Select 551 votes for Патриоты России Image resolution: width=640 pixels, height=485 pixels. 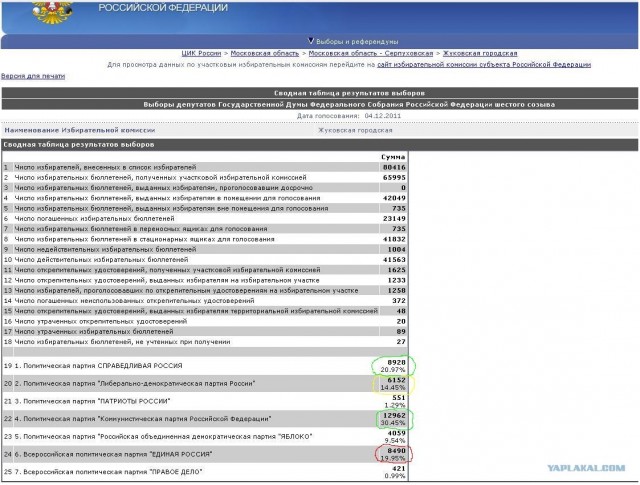coord(399,398)
